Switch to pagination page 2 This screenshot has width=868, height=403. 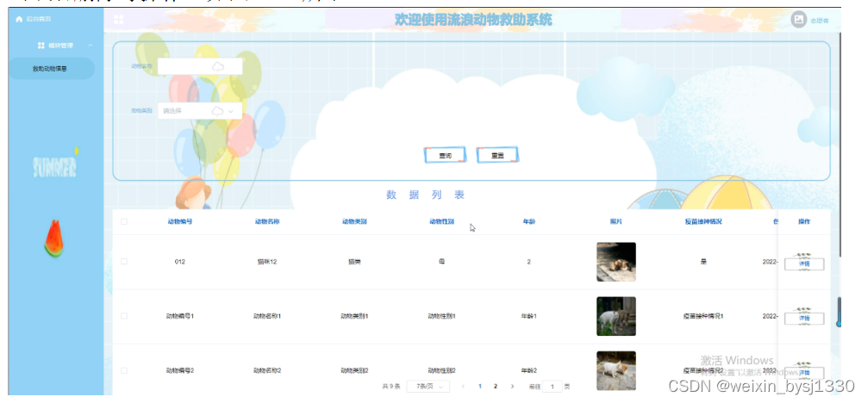(496, 387)
